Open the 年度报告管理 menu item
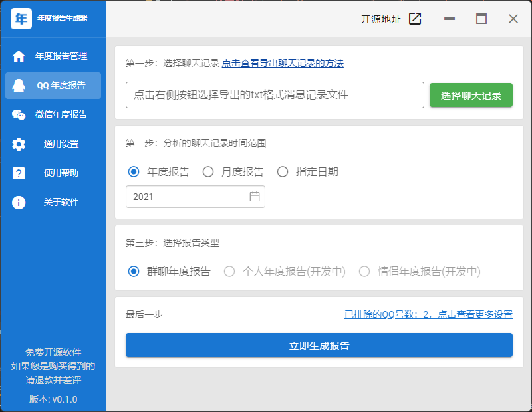Image resolution: width=532 pixels, height=412 pixels. 53,56
